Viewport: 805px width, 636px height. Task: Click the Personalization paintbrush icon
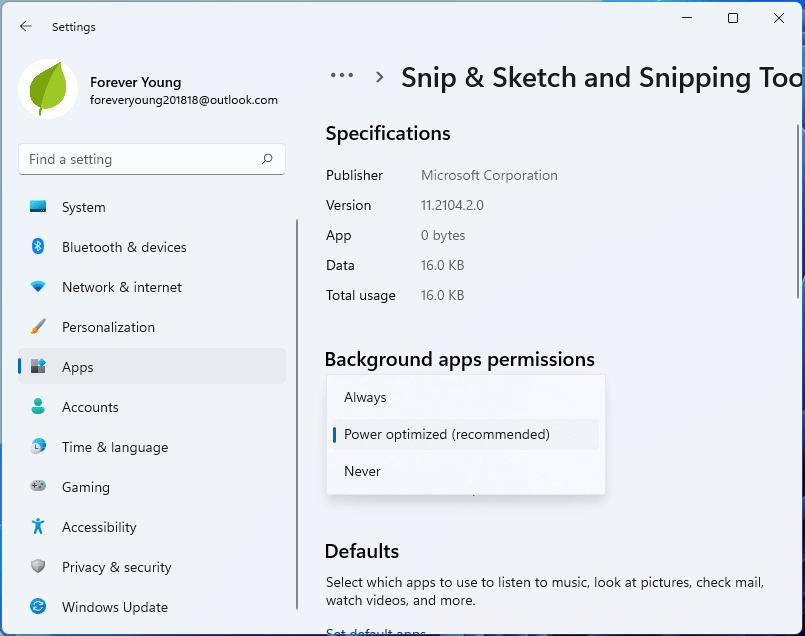coord(38,326)
